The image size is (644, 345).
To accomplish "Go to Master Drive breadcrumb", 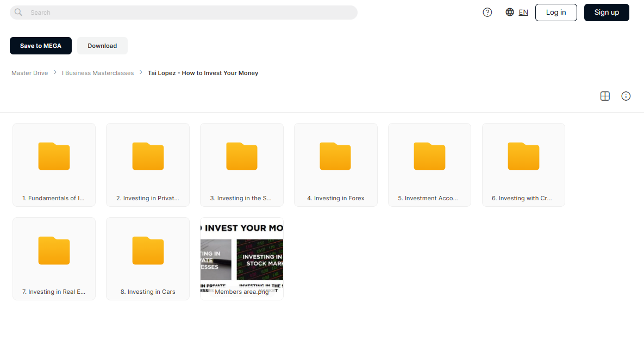I will 29,73.
